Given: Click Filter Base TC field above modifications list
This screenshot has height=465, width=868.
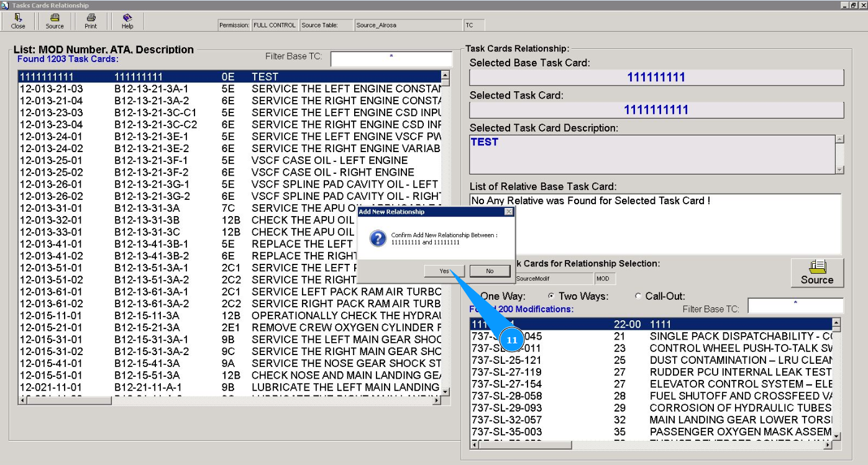Looking at the screenshot, I should tap(795, 305).
